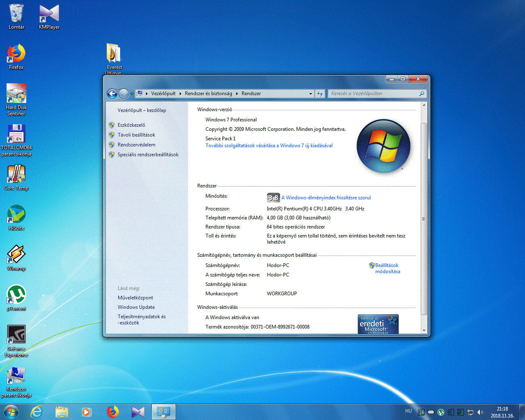The width and height of the screenshot is (525, 420).
Task: Click the Show desktop button
Action: click(522, 412)
